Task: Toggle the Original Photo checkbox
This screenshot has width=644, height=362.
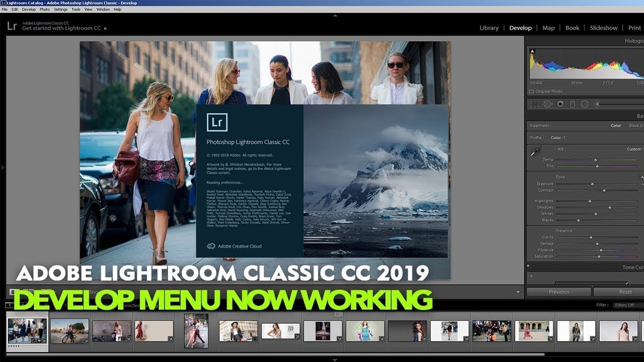Action: pos(531,92)
